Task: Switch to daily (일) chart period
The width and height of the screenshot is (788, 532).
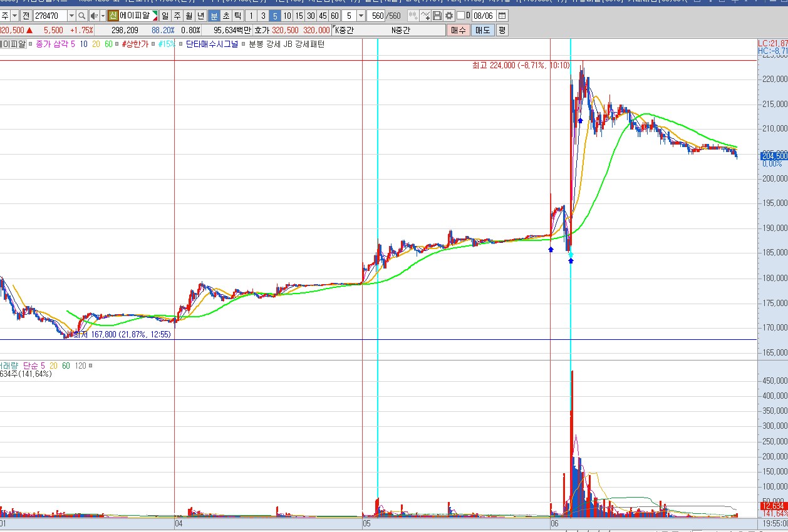Action: coord(165,16)
